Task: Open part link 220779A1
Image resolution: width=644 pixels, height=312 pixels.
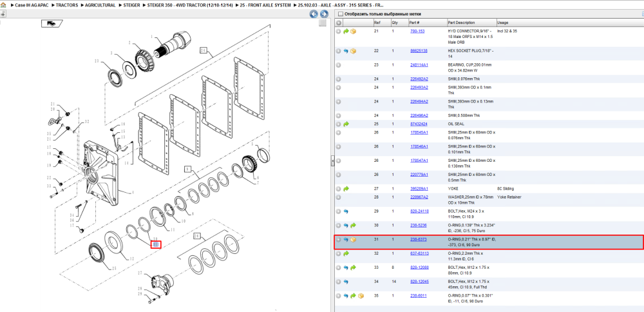Action: [419, 175]
